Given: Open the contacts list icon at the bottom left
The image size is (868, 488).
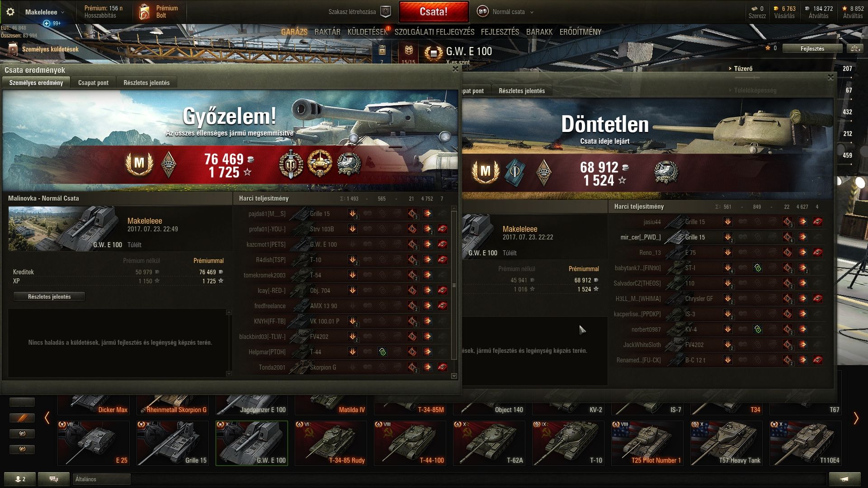Looking at the screenshot, I should click(x=20, y=479).
